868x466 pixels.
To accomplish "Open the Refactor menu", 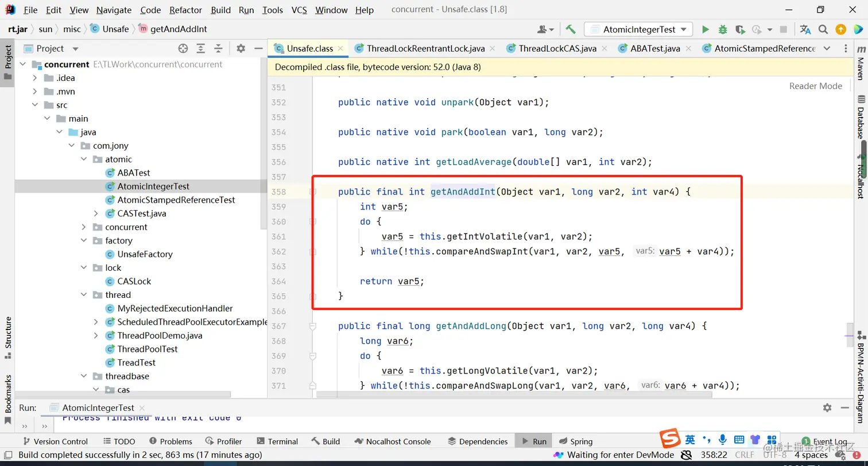I will [x=185, y=10].
